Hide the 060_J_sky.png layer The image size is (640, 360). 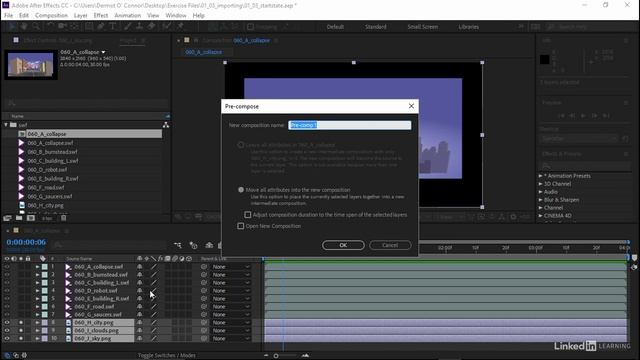7,338
